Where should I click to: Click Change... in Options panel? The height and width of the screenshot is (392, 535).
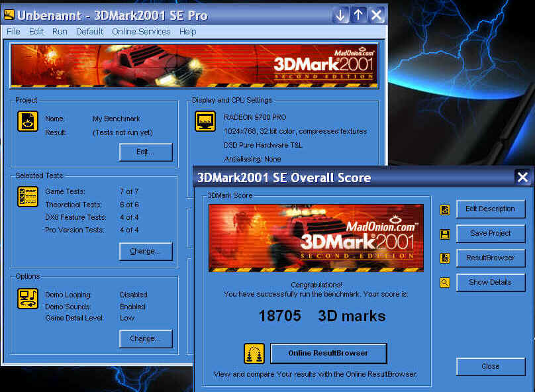pyautogui.click(x=146, y=339)
